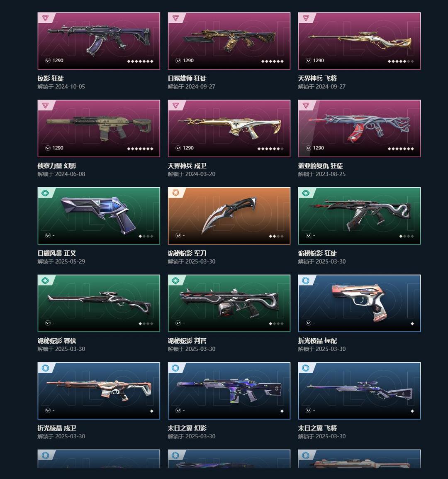Click the orange tier icon on 诡秘蛇影 军刀
The height and width of the screenshot is (479, 448).
(175, 193)
